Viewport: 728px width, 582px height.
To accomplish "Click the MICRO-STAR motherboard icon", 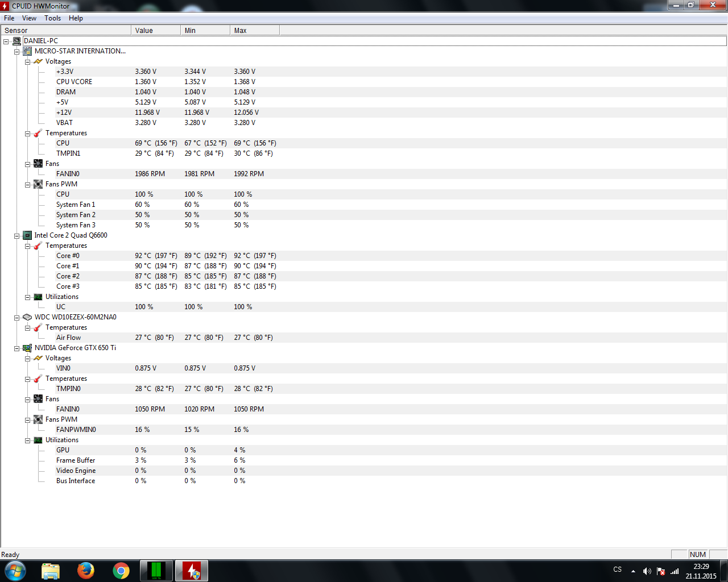I will (x=27, y=51).
